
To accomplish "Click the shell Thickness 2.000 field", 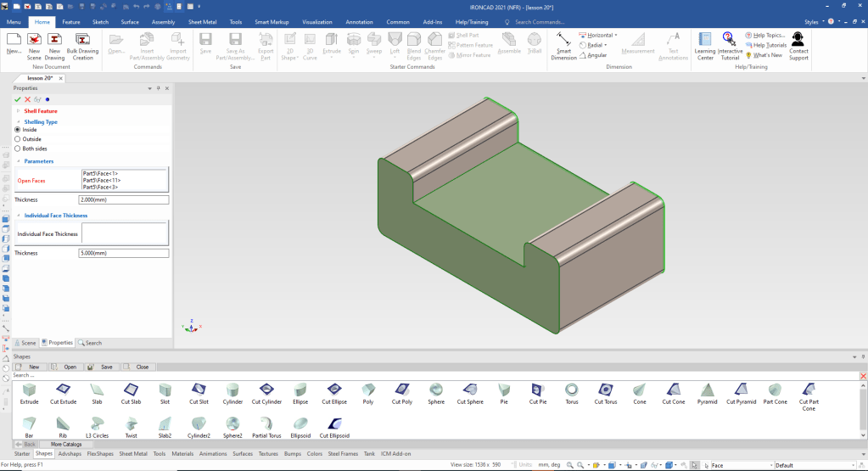I will pyautogui.click(x=123, y=199).
